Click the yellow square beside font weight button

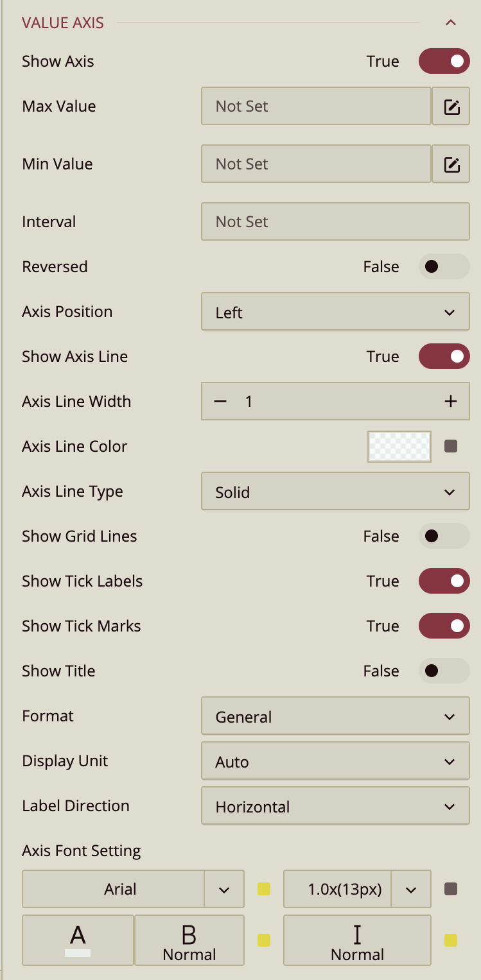[x=263, y=941]
